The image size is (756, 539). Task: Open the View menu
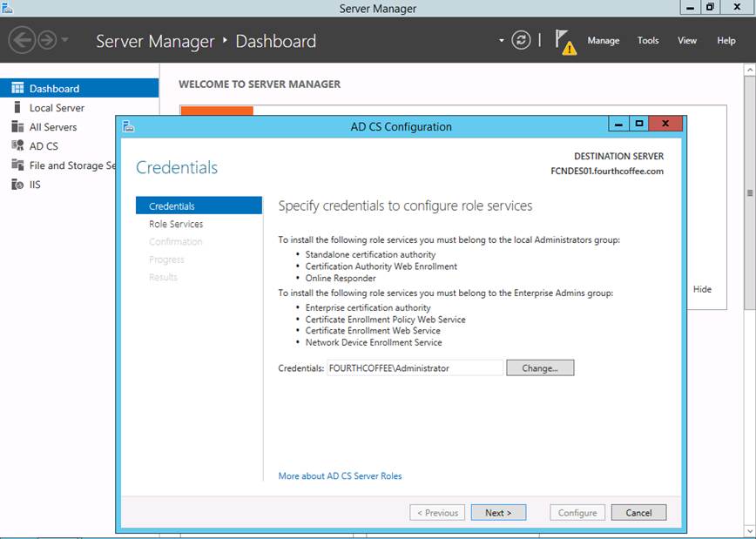(687, 41)
